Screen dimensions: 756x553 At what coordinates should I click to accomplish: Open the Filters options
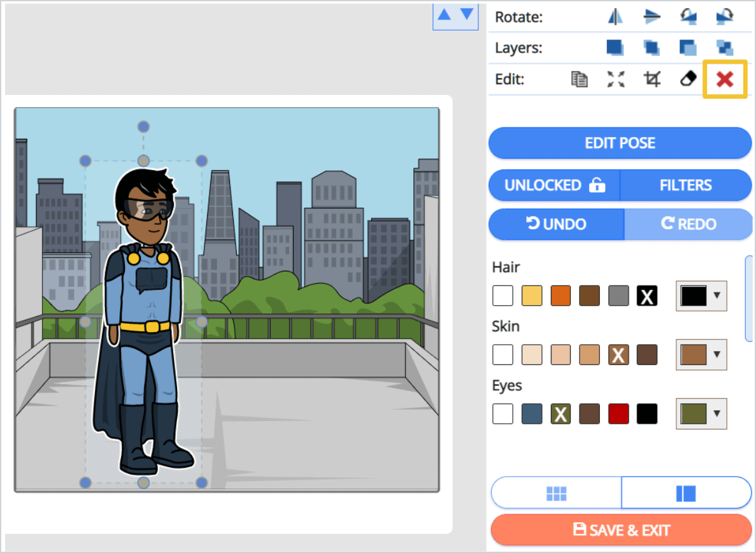coord(685,185)
